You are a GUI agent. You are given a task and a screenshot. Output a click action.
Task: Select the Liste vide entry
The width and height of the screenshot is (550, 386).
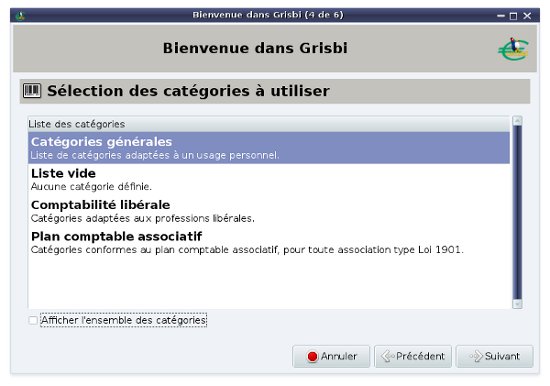[269, 179]
